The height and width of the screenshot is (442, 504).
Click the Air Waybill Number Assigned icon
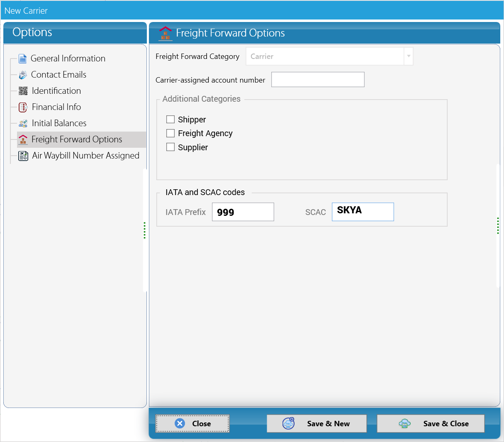click(x=24, y=156)
